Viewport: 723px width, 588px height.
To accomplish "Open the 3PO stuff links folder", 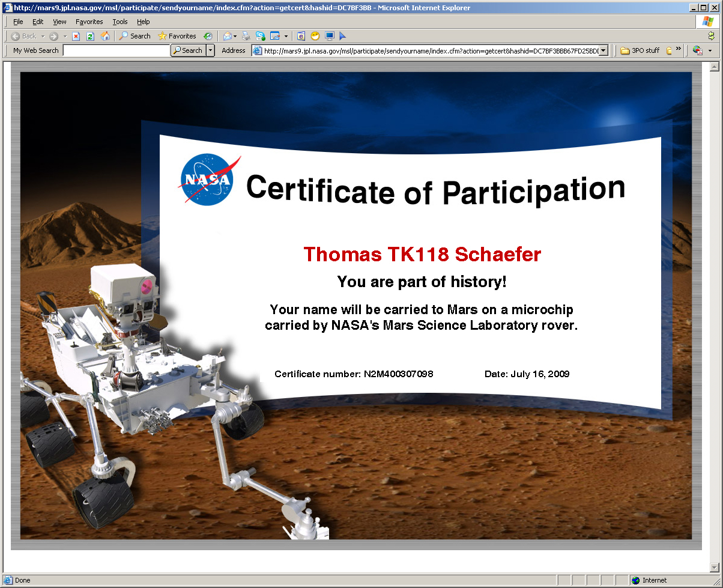I will [x=640, y=51].
